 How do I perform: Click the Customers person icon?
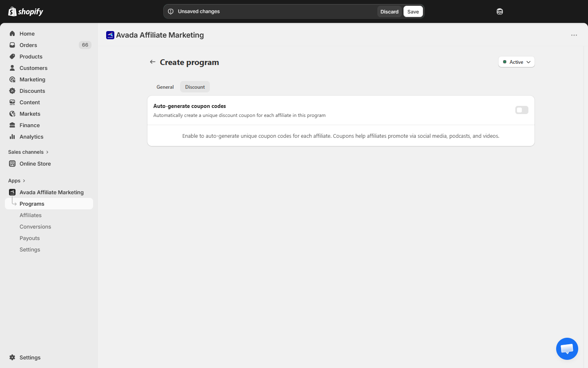pyautogui.click(x=12, y=68)
